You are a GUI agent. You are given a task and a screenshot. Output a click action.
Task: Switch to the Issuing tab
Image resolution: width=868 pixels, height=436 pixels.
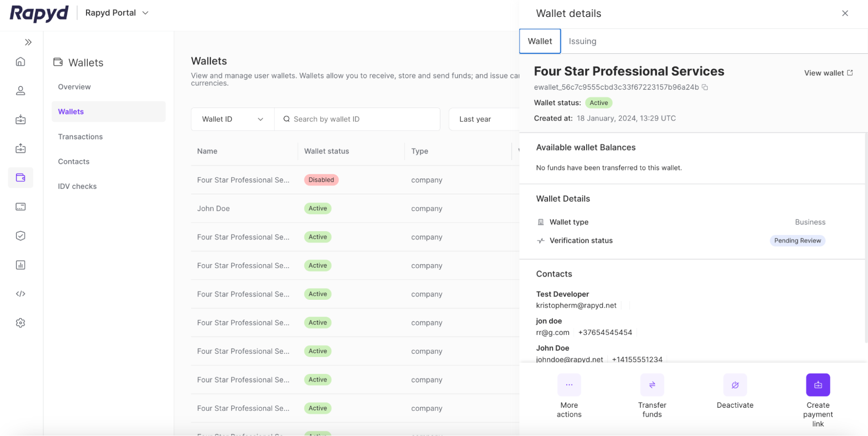582,41
